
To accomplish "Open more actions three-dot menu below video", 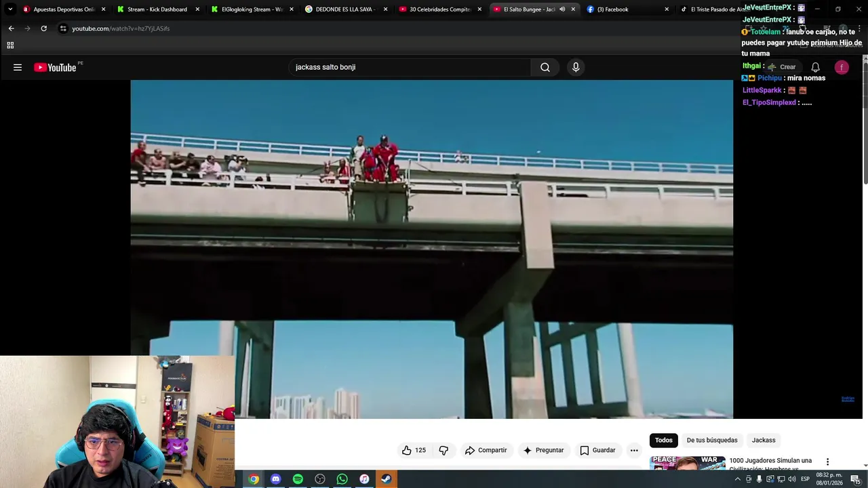I will tap(634, 450).
